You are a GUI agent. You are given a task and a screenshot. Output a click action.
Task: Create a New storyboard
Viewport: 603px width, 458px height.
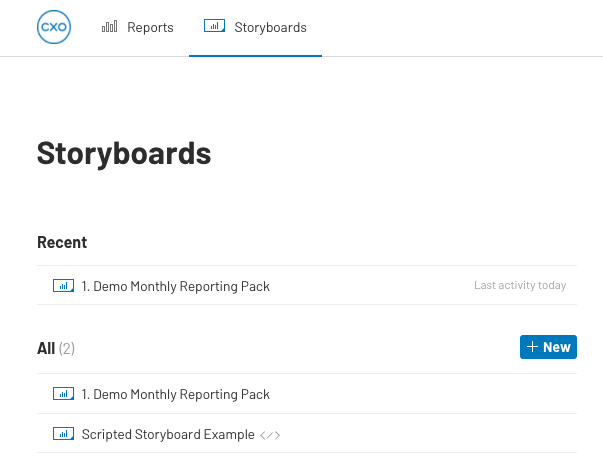[548, 347]
